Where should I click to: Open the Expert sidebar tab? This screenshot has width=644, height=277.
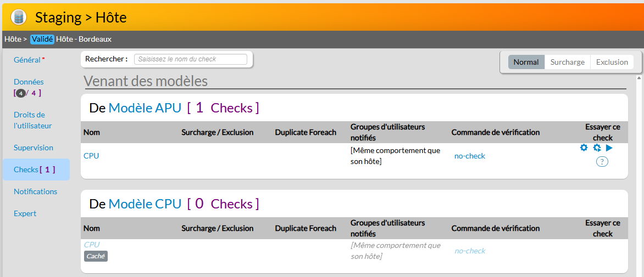[25, 213]
